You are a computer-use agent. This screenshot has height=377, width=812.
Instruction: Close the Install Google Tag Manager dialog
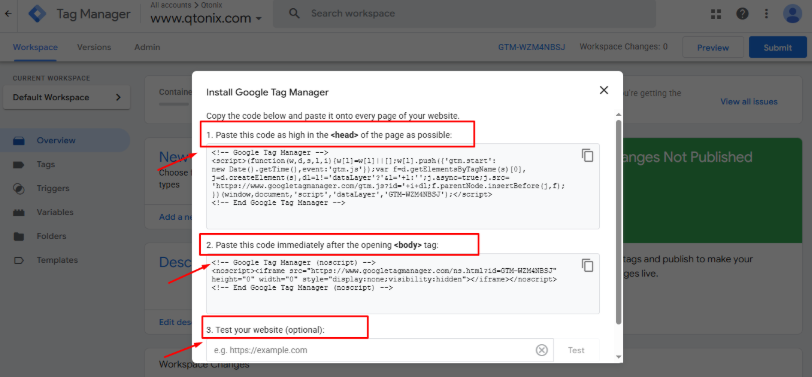coord(603,90)
